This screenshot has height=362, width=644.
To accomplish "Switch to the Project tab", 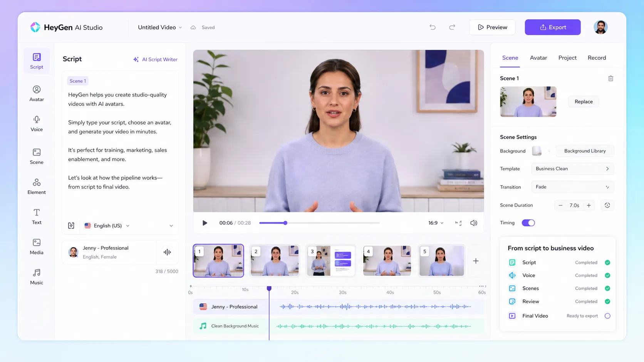I will [567, 58].
